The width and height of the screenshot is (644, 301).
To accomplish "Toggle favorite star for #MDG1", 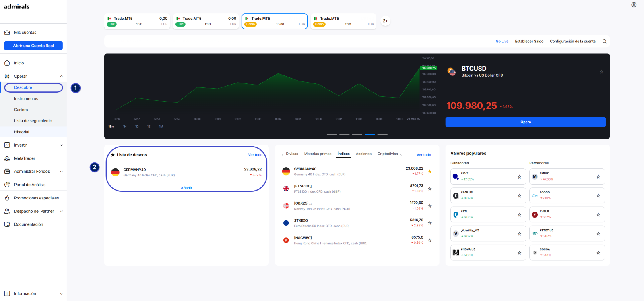I will 598,177.
